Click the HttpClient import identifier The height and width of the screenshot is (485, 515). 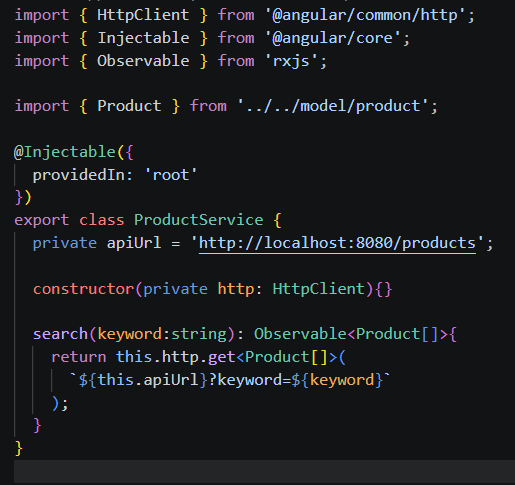143,15
